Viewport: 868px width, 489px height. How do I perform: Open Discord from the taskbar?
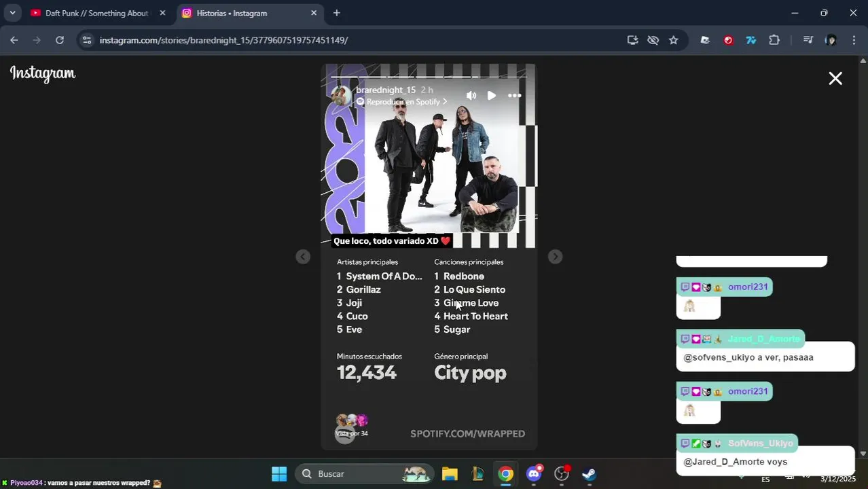pyautogui.click(x=535, y=473)
